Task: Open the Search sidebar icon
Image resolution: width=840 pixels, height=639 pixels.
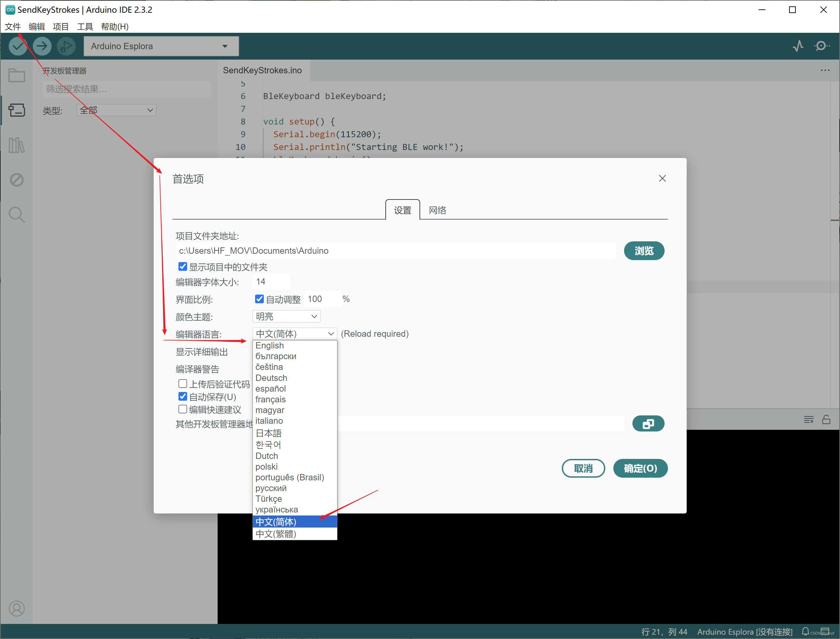Action: coord(17,215)
